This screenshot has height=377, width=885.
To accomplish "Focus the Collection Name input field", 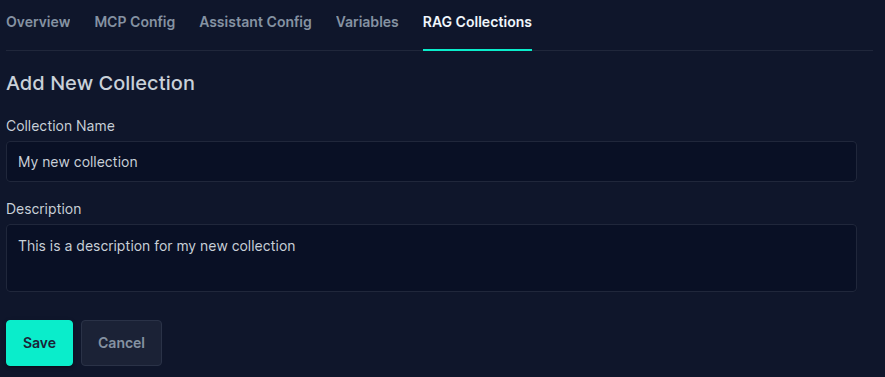I will click(431, 161).
